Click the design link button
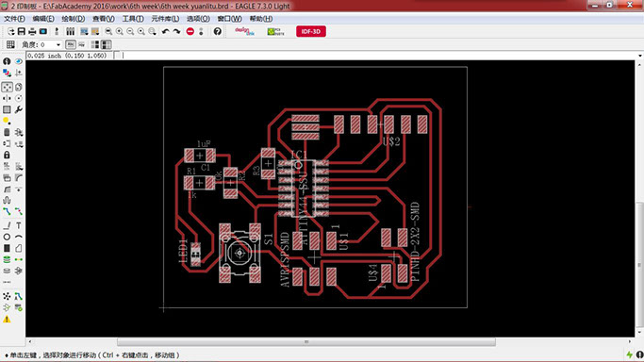 click(x=244, y=32)
